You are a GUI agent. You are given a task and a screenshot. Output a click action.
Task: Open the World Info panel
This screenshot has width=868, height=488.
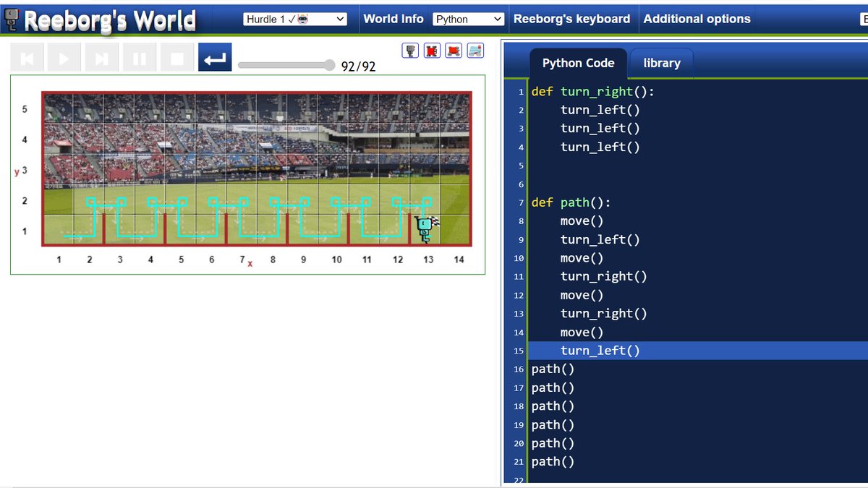point(393,19)
